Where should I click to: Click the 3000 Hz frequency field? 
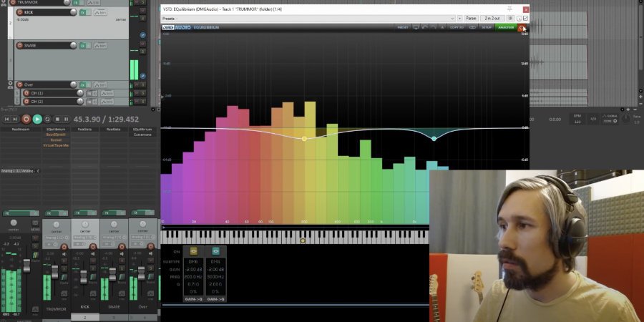[215, 277]
